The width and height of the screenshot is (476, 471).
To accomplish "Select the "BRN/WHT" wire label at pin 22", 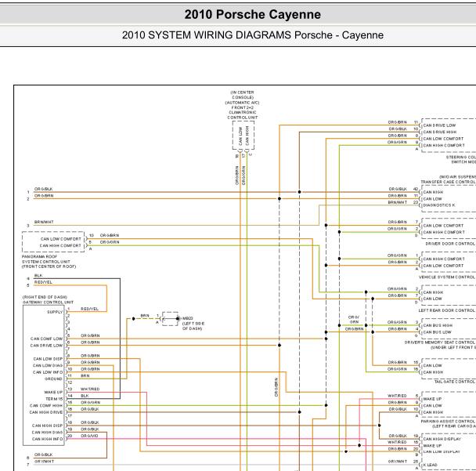I will (x=398, y=202).
